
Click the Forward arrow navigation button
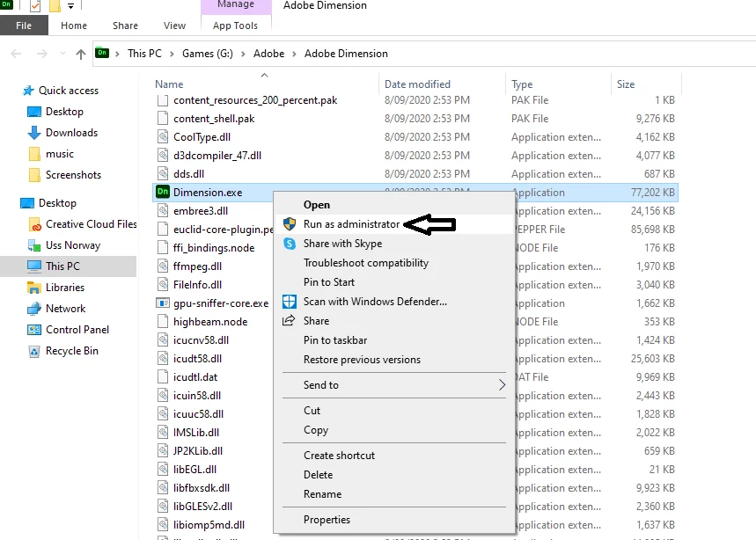(x=42, y=54)
